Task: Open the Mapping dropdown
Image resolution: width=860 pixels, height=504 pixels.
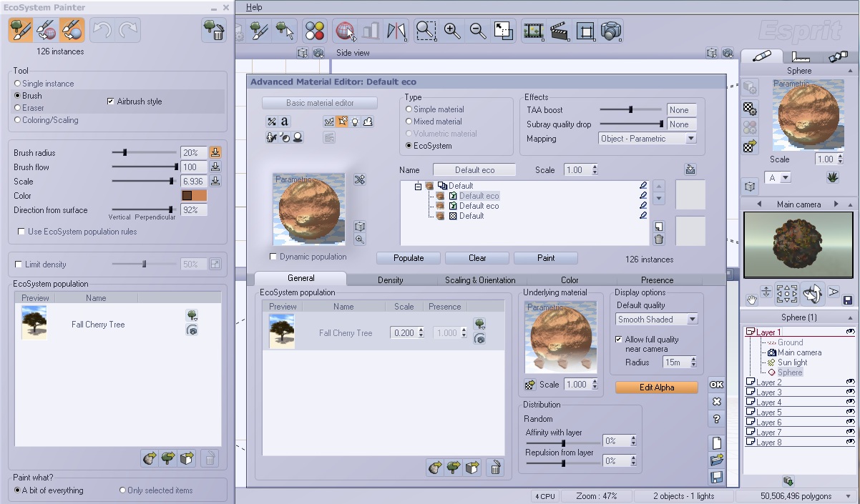Action: tap(690, 139)
